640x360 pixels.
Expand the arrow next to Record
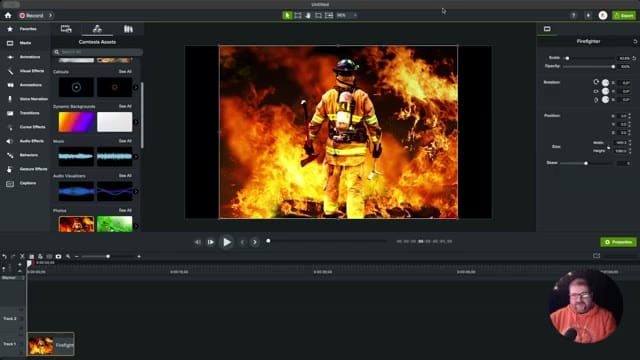(x=50, y=16)
